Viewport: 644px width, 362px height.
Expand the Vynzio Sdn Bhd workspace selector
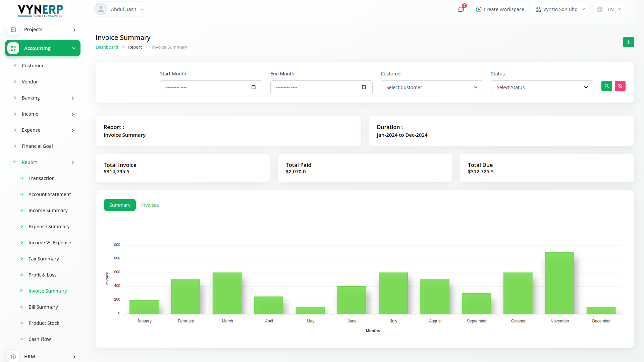point(560,9)
